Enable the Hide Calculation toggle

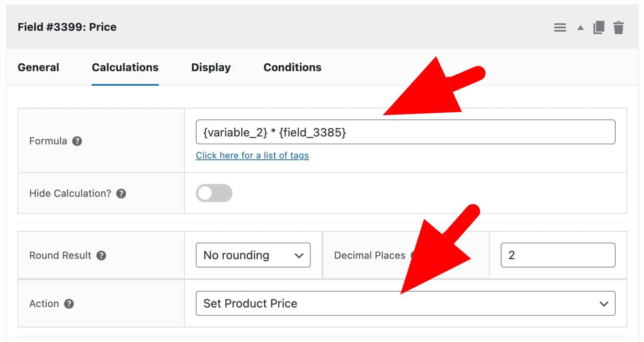click(x=214, y=193)
